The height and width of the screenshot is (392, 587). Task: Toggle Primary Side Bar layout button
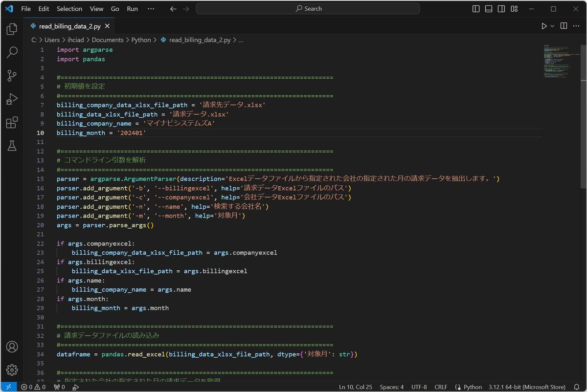pos(476,9)
